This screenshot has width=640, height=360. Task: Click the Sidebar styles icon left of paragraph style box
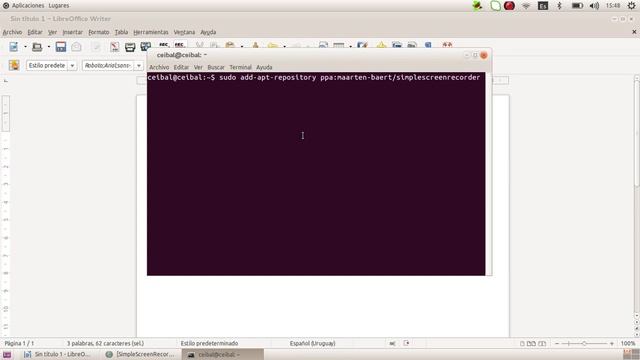pyautogui.click(x=14, y=65)
